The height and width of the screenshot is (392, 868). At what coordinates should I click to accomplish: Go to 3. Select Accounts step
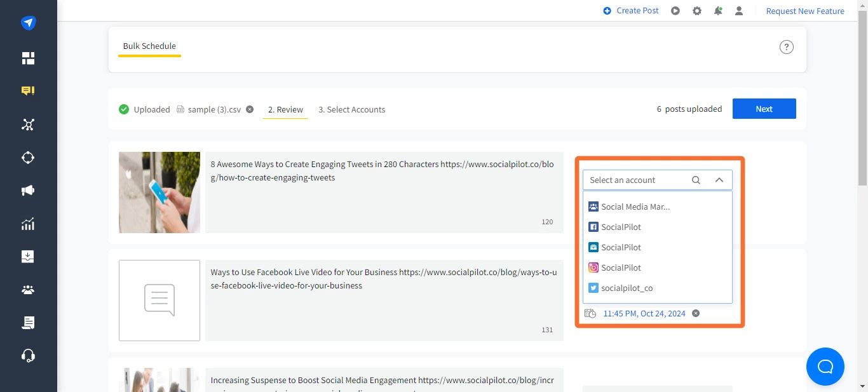coord(352,109)
